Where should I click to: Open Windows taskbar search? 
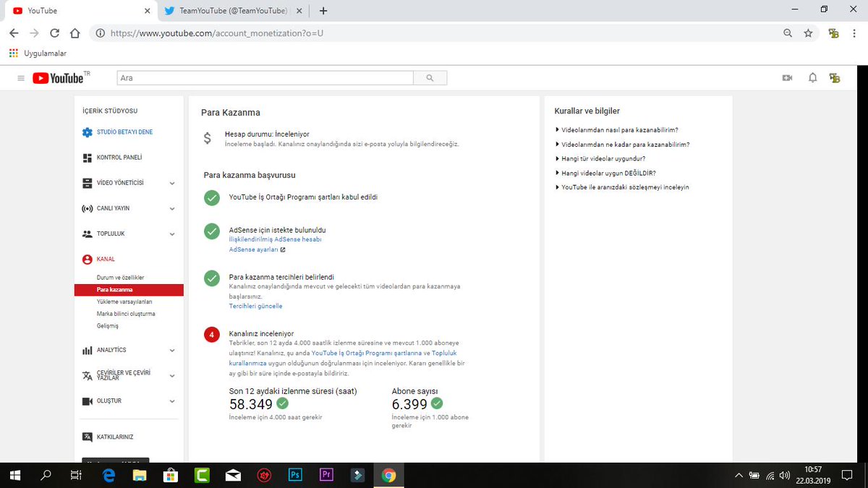pyautogui.click(x=46, y=475)
